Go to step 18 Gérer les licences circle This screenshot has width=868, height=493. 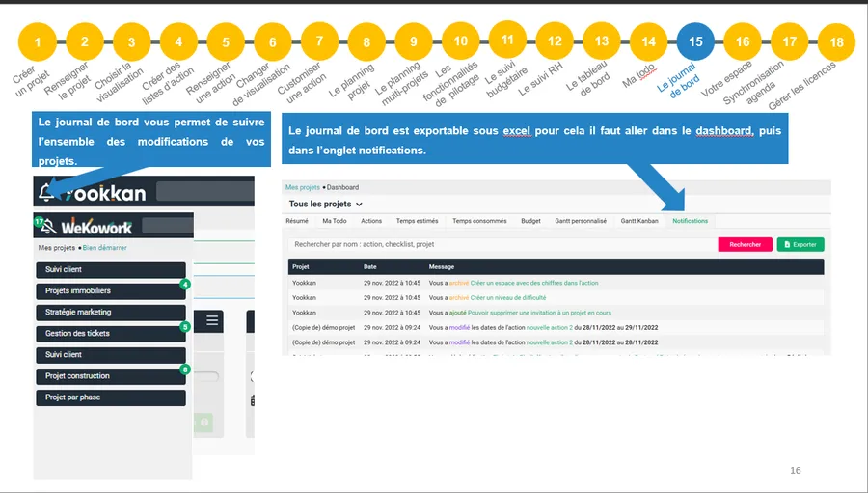coord(836,42)
